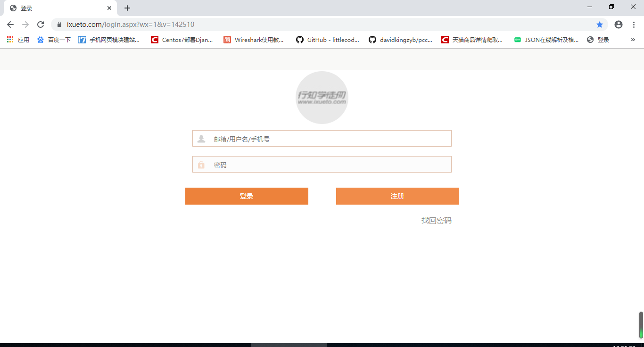Viewport: 644px width, 347px height.
Task: Open the Chrome profile avatar icon
Action: pyautogui.click(x=619, y=25)
